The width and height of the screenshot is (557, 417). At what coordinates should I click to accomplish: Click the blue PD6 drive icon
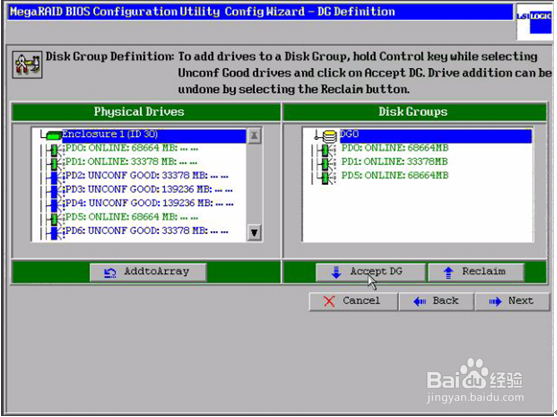54,233
